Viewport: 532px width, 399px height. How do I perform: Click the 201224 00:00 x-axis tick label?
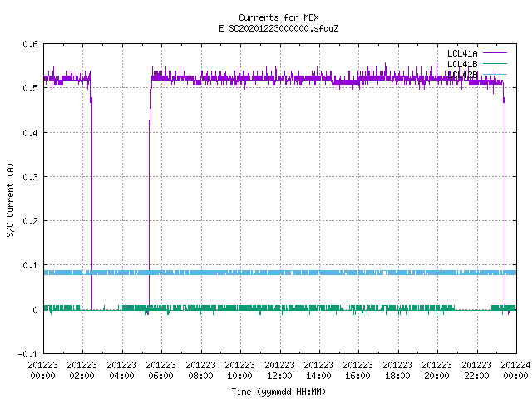click(x=515, y=370)
